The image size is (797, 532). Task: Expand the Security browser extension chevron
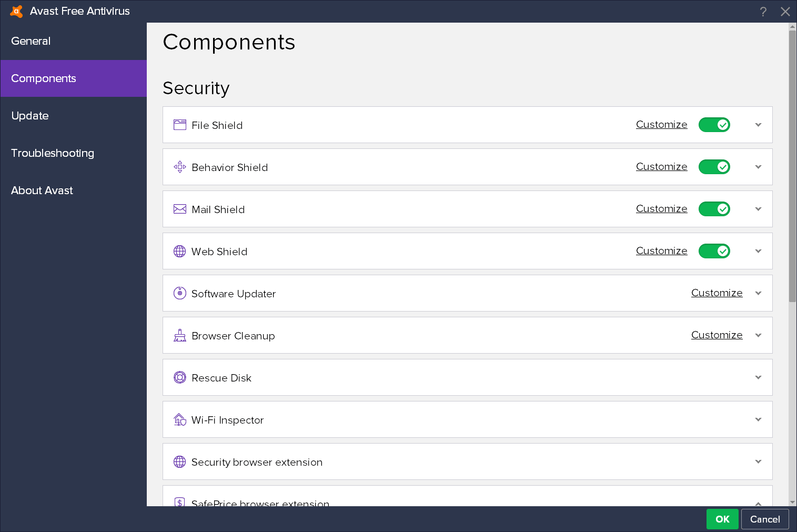tap(758, 461)
